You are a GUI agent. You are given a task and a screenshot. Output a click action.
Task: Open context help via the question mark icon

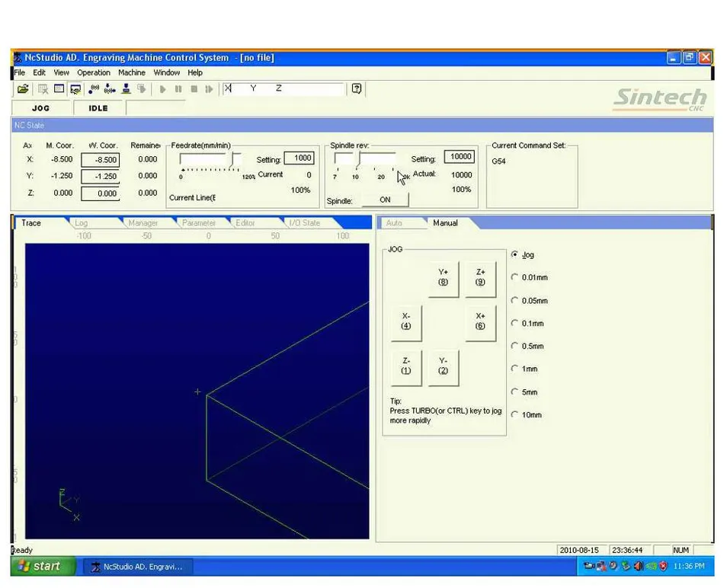pos(356,89)
